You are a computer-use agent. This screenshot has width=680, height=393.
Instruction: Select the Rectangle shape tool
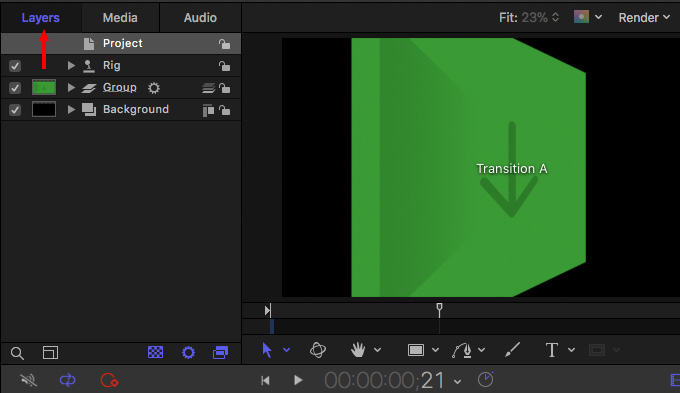(416, 350)
